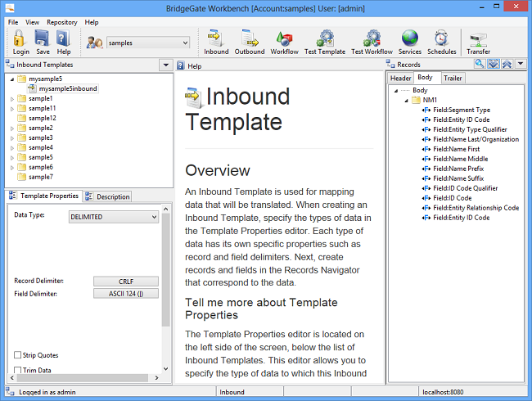This screenshot has width=532, height=401.
Task: Click the sample7 folder icon
Action: (22, 177)
